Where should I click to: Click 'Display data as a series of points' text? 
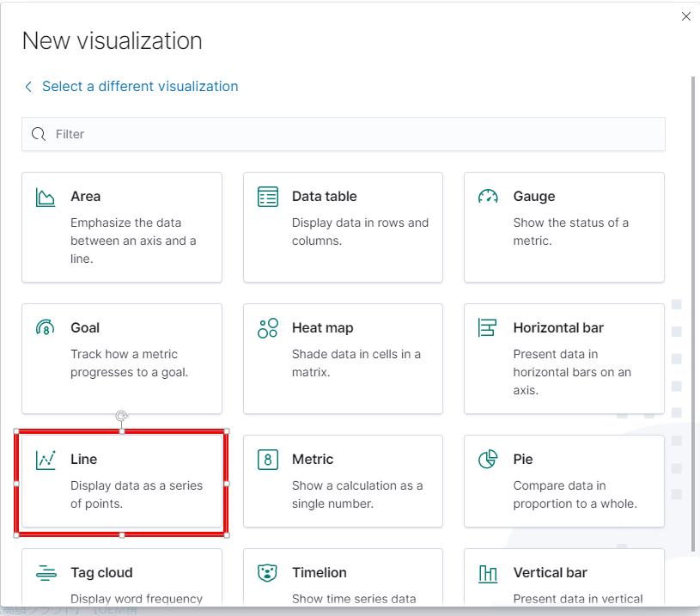[x=137, y=495]
